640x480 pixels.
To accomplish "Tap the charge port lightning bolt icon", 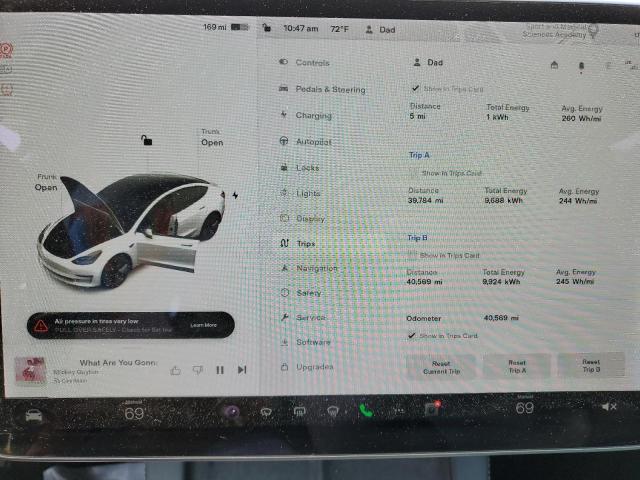I will (x=236, y=195).
